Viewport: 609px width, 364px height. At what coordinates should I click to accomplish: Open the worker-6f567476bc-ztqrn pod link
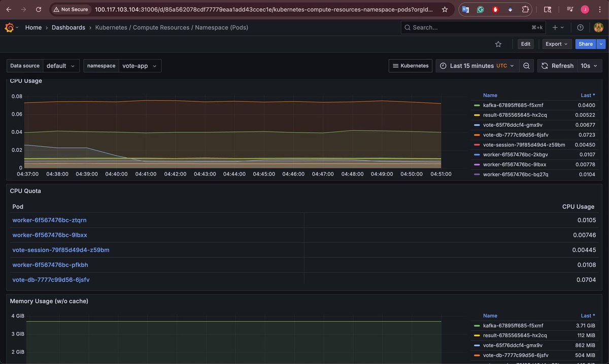49,220
